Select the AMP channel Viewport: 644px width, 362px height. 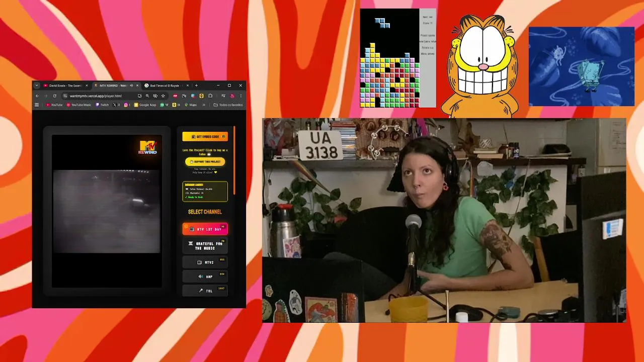[x=205, y=277]
